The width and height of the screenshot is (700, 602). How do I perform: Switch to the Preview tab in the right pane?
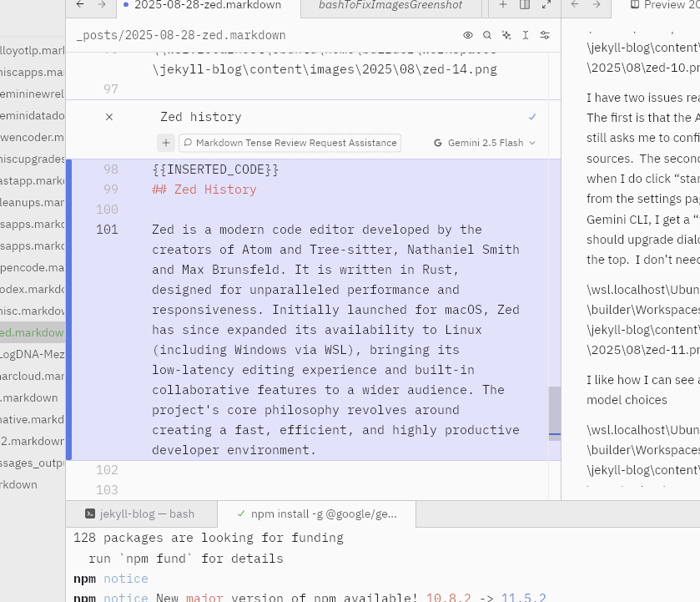[x=664, y=6]
